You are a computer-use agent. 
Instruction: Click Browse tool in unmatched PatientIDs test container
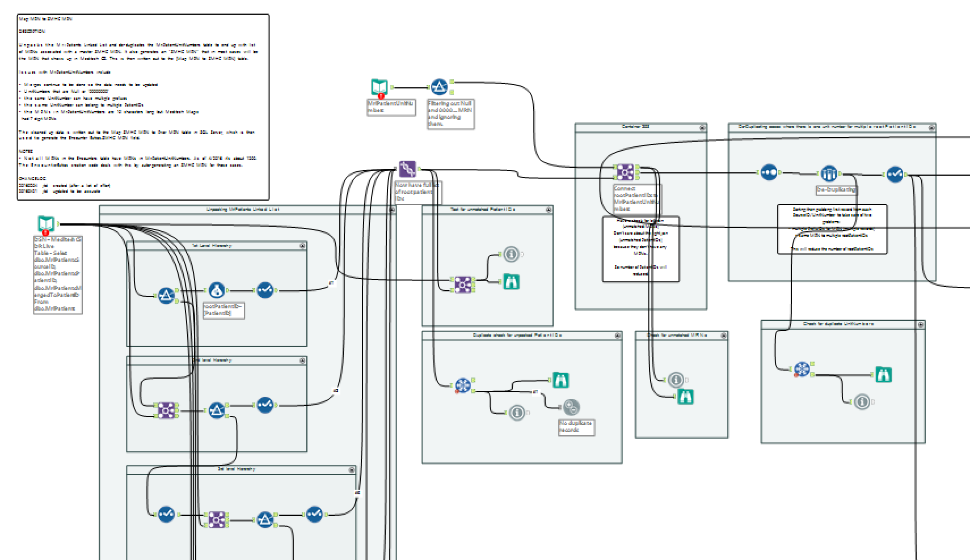[511, 282]
